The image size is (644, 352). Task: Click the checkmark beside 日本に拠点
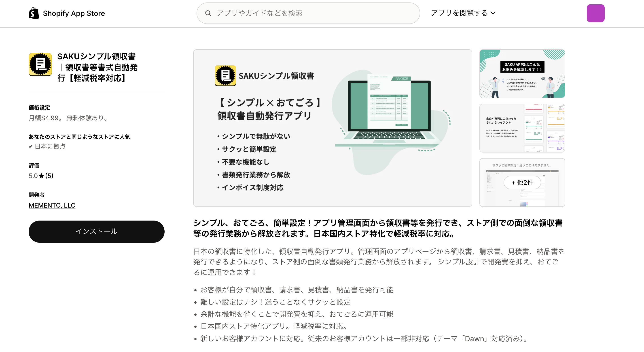[x=30, y=146]
